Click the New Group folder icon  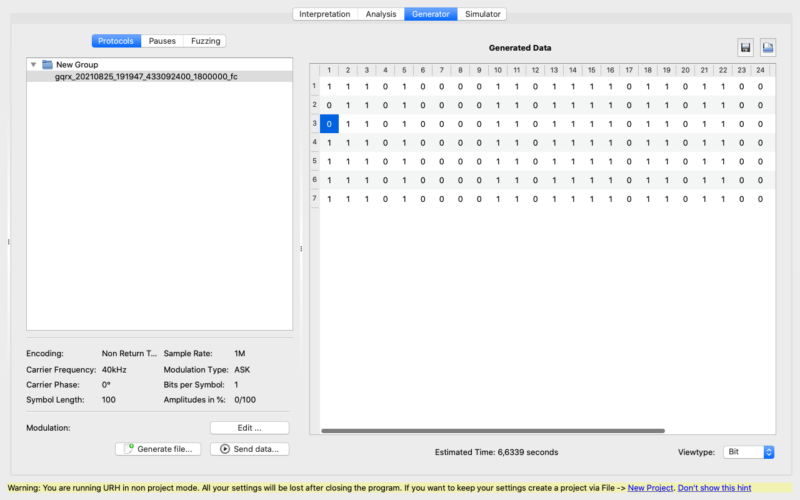pyautogui.click(x=47, y=64)
